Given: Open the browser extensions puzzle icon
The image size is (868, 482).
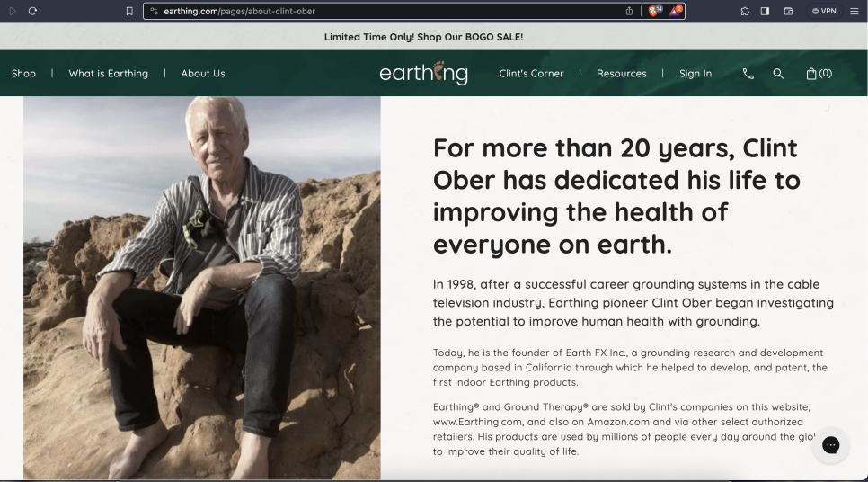Looking at the screenshot, I should tap(745, 11).
